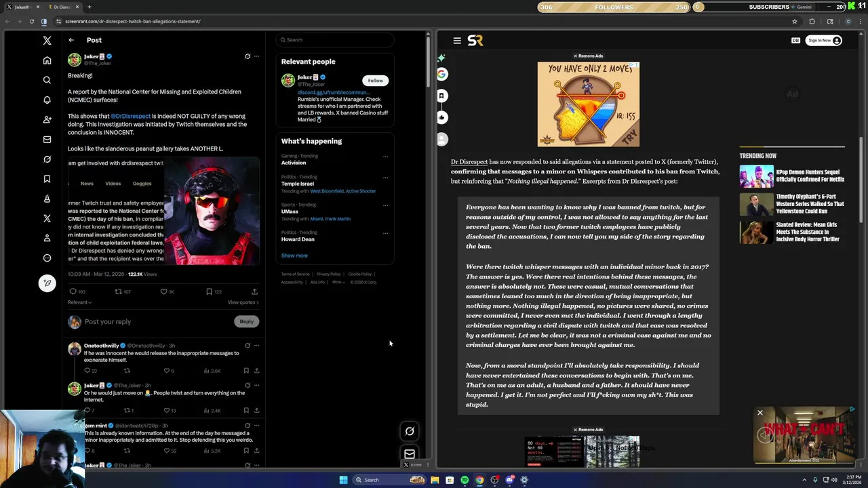The height and width of the screenshot is (488, 868).
Task: Switch to the Joker X browser tab
Action: [22, 7]
